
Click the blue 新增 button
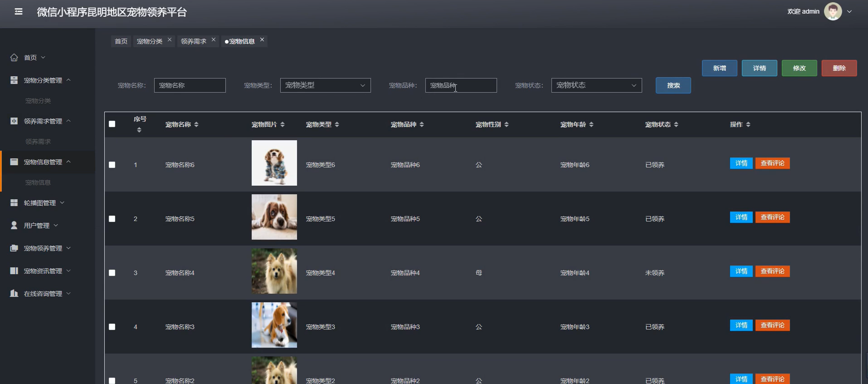coord(720,68)
